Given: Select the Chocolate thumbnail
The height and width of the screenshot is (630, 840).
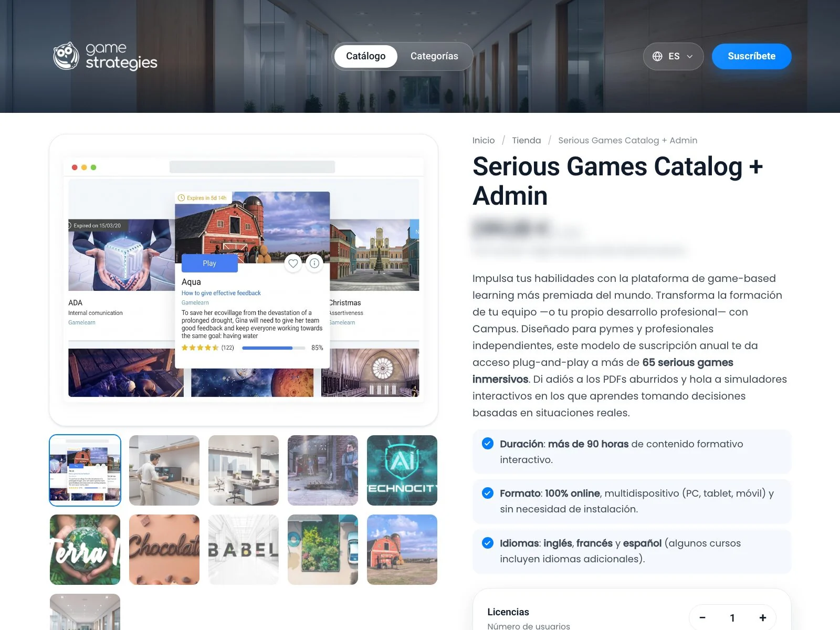Looking at the screenshot, I should click(x=164, y=550).
